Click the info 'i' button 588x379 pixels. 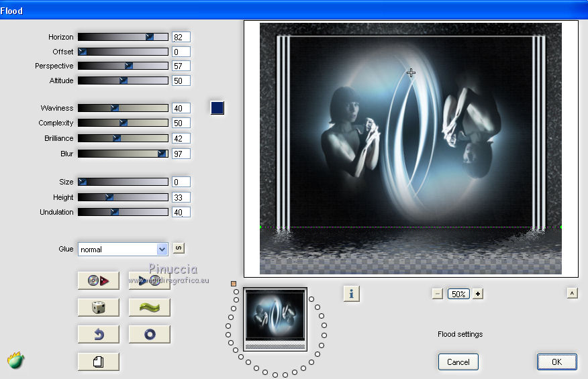coord(351,294)
